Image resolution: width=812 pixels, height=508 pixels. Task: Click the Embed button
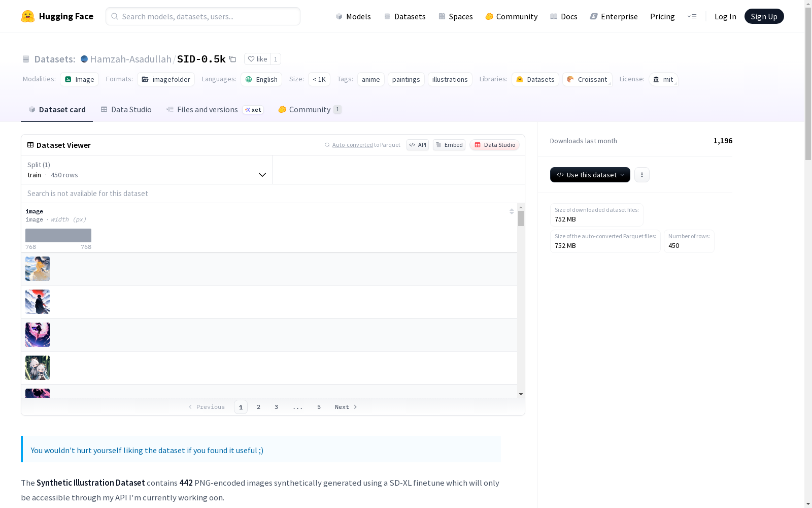pos(449,145)
